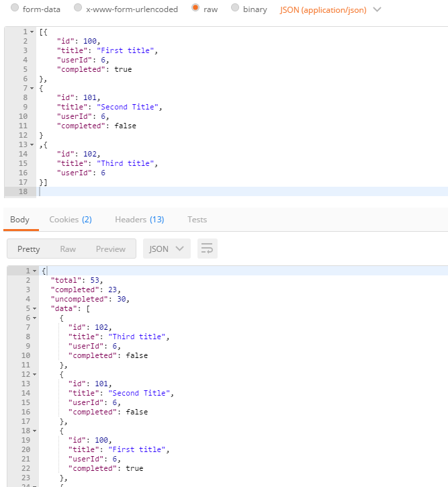The image size is (448, 487).
Task: Select the x-www-form-urlencoded body option
Action: click(78, 8)
